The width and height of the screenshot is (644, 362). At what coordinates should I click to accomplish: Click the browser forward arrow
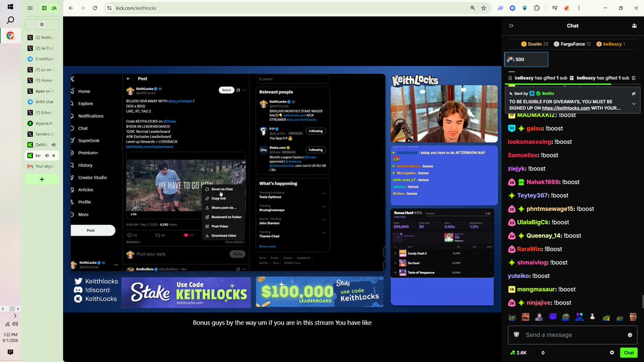pos(83,8)
